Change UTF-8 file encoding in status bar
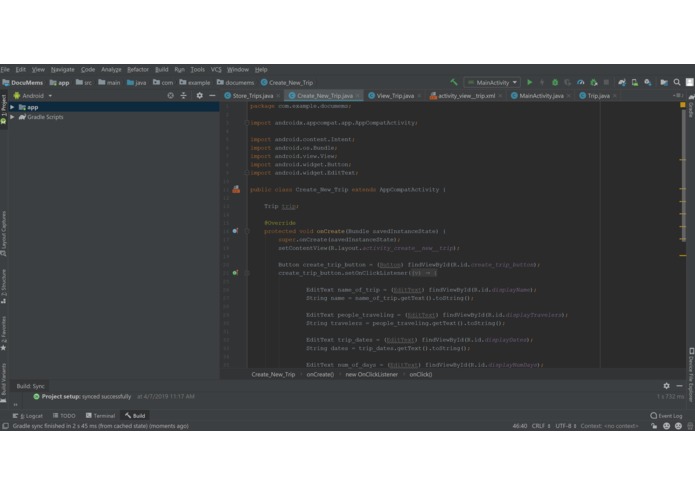 (x=566, y=426)
